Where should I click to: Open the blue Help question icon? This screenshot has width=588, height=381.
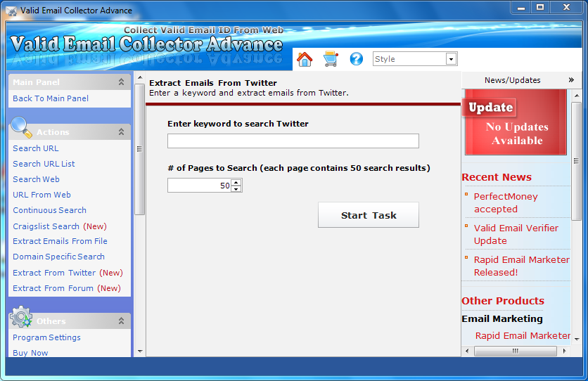tap(357, 59)
